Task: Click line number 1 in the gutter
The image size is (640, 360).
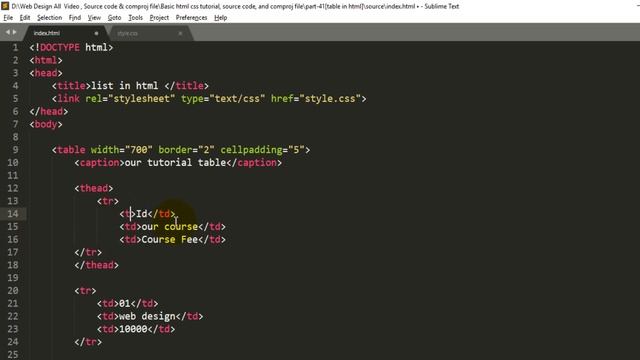Action: pyautogui.click(x=15, y=47)
